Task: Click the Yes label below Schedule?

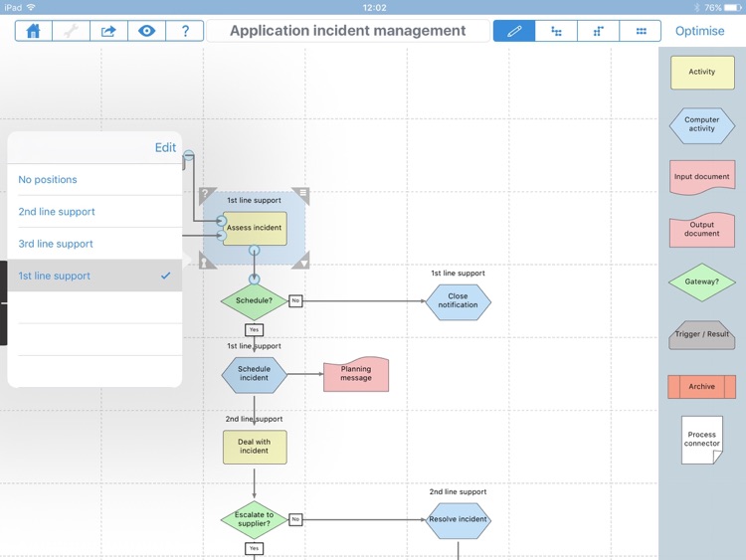Action: [x=254, y=329]
